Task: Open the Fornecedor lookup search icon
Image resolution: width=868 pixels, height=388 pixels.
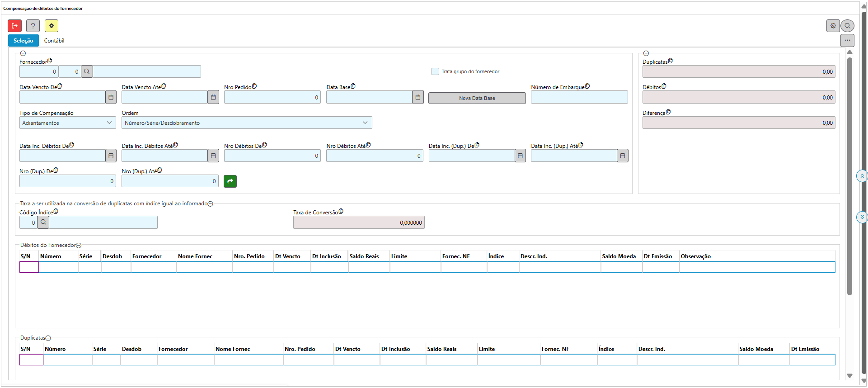Action: [87, 71]
